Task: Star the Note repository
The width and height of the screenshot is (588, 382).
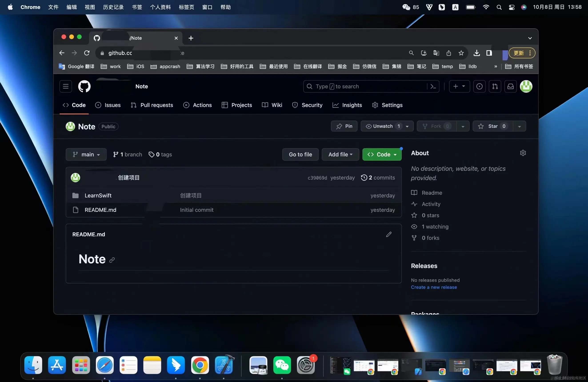Action: pyautogui.click(x=492, y=126)
